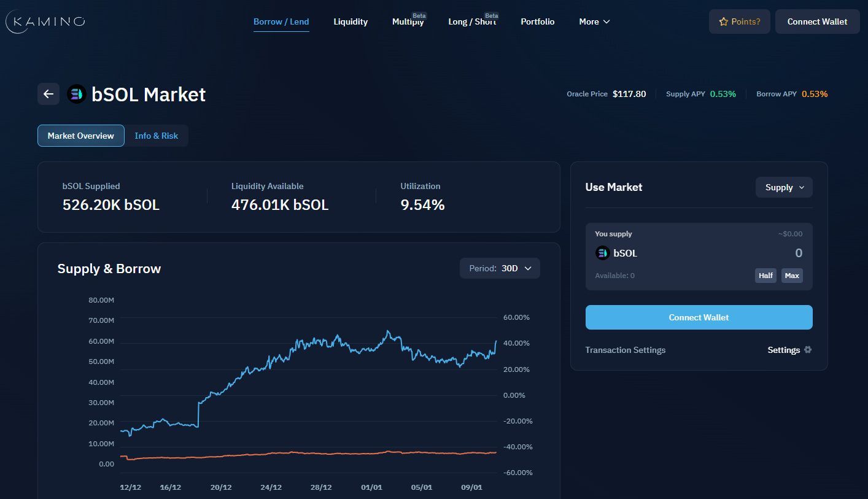Click the star icon in Points button
868x499 pixels.
pos(723,21)
